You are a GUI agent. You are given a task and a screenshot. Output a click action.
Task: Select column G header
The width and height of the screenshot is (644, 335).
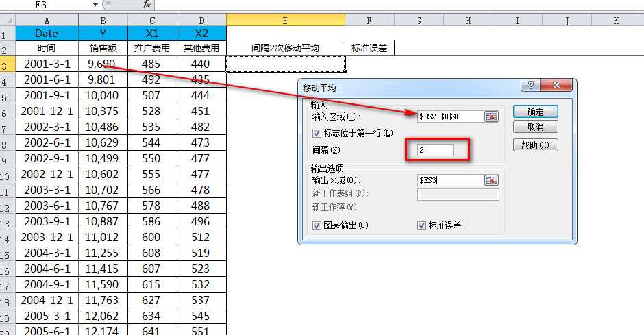[x=419, y=20]
